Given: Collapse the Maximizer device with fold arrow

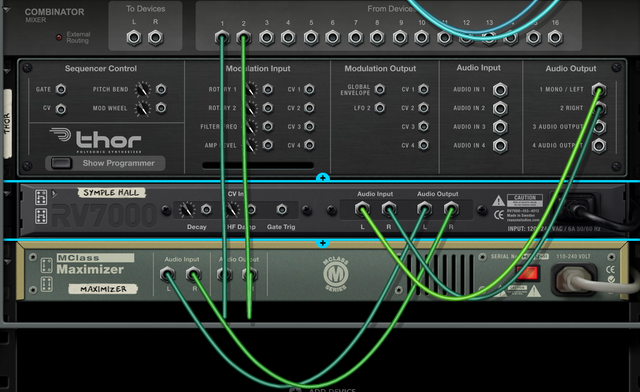Looking at the screenshot, I should [x=7, y=261].
